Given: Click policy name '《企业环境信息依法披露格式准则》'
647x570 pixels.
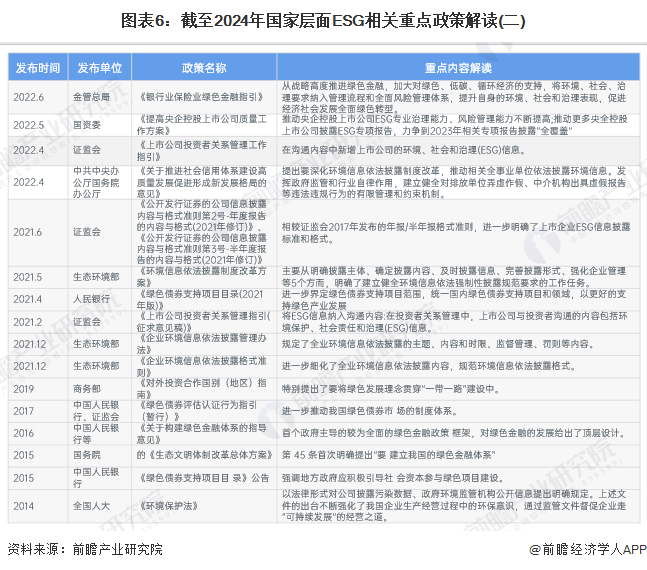Looking at the screenshot, I should point(202,367).
